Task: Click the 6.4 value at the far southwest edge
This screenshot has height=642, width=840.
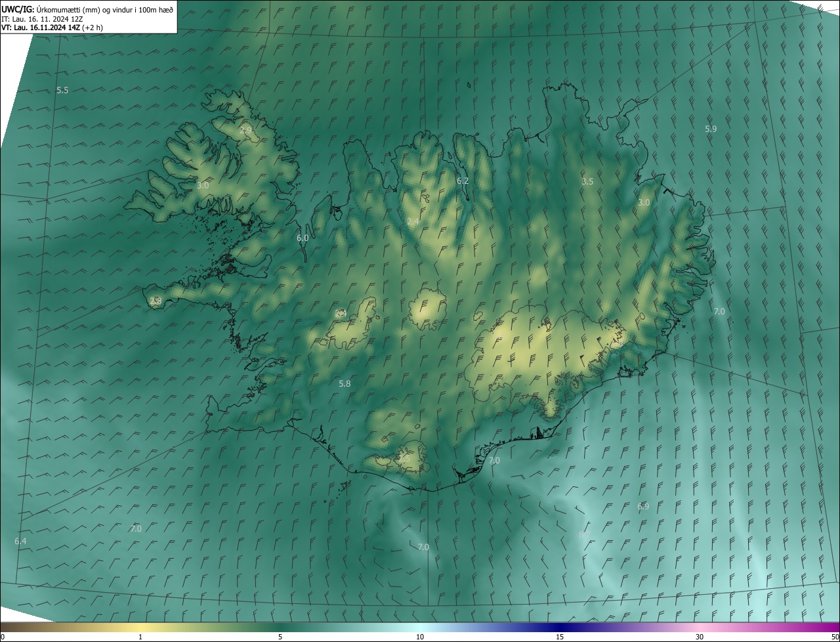Action: tap(20, 541)
